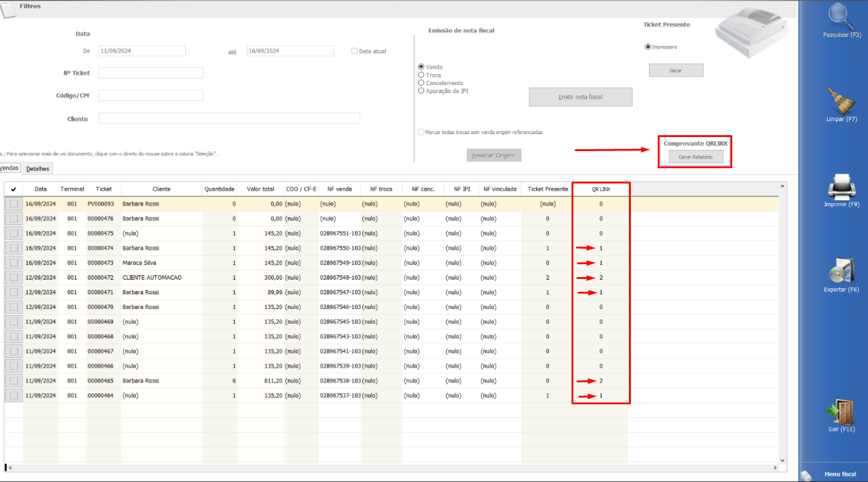The width and height of the screenshot is (868, 482).
Task: Click the Sair (F11) door icon
Action: (x=842, y=412)
